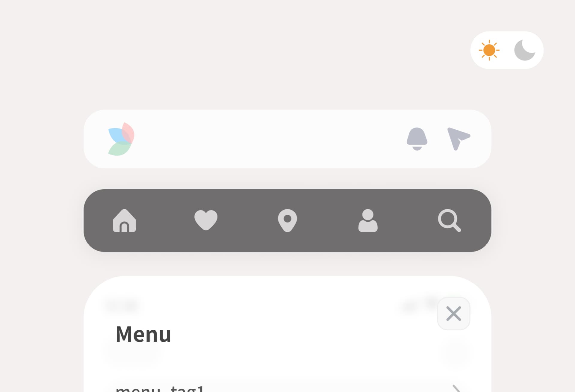
Task: Close the Menu panel with X
Action: (453, 313)
